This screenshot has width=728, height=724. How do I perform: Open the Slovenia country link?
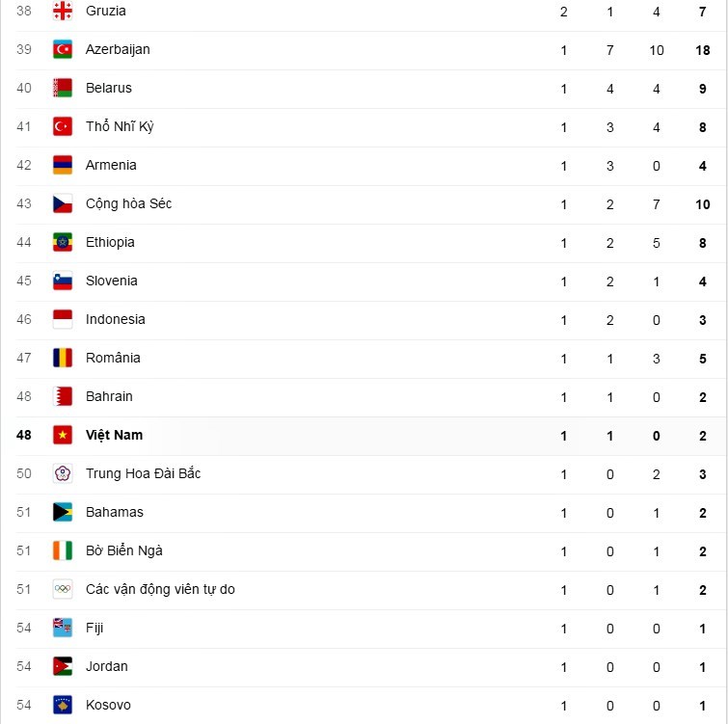(x=111, y=281)
